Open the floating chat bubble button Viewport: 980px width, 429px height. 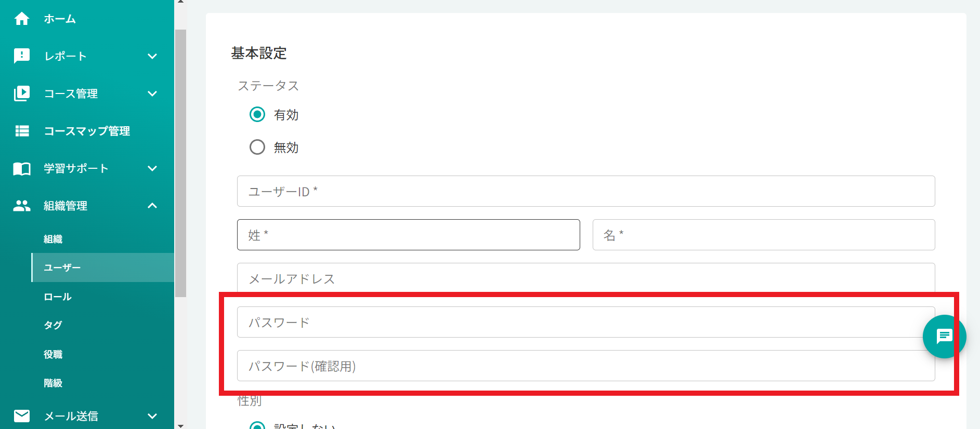944,337
